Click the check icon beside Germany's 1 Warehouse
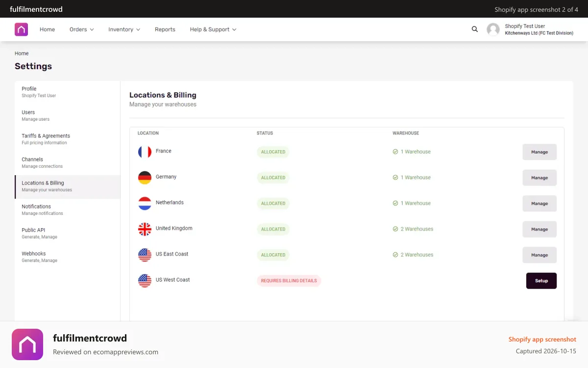Image resolution: width=588 pixels, height=368 pixels. pyautogui.click(x=395, y=178)
